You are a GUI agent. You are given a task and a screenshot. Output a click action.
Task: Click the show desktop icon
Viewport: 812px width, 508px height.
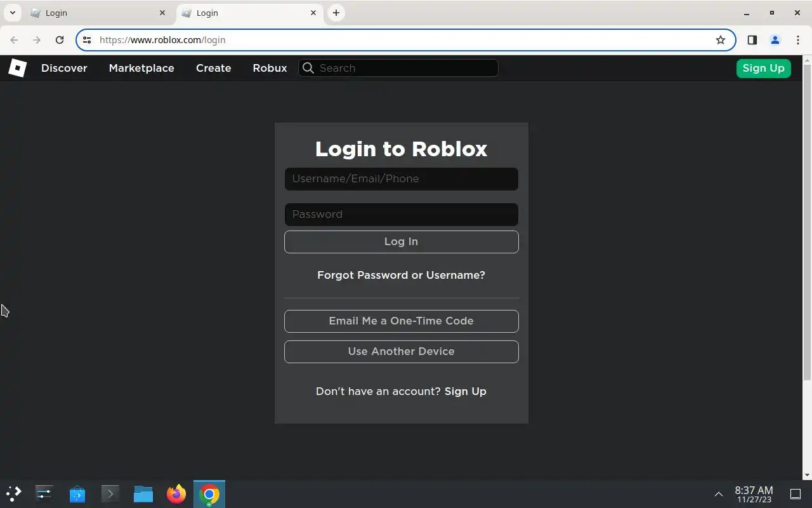(796, 493)
